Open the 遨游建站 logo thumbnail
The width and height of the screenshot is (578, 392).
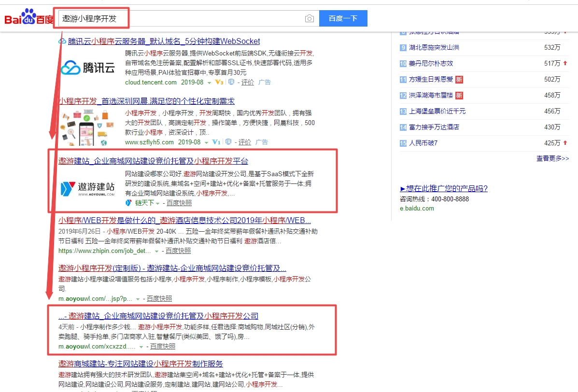pos(88,188)
